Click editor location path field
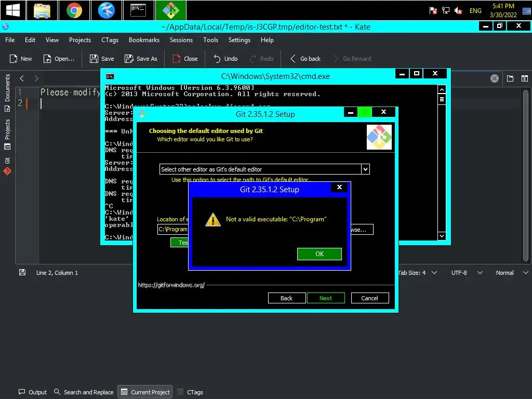This screenshot has width=532, height=399. click(172, 229)
